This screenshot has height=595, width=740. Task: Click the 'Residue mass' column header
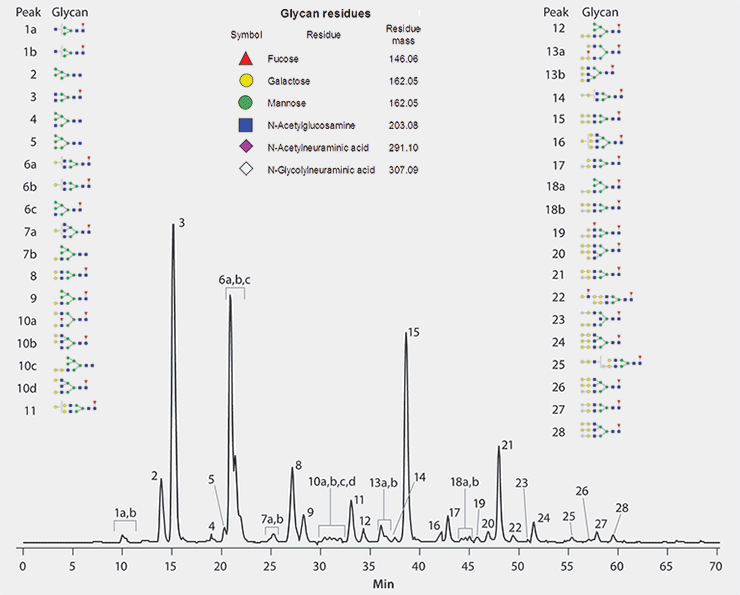point(403,35)
